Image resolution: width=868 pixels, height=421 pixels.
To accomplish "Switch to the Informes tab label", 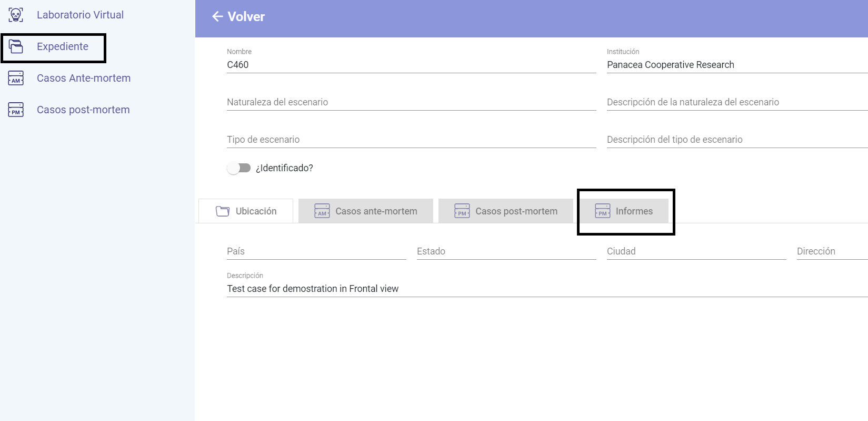I will [634, 211].
